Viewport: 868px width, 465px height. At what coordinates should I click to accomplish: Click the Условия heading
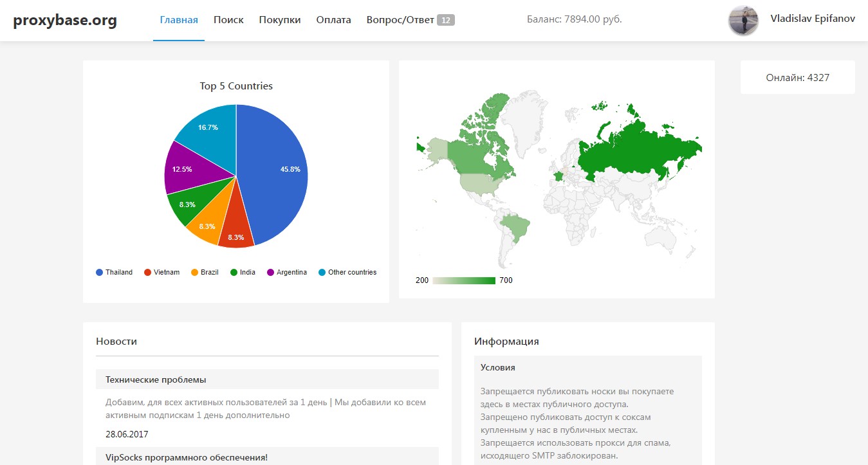click(x=498, y=368)
